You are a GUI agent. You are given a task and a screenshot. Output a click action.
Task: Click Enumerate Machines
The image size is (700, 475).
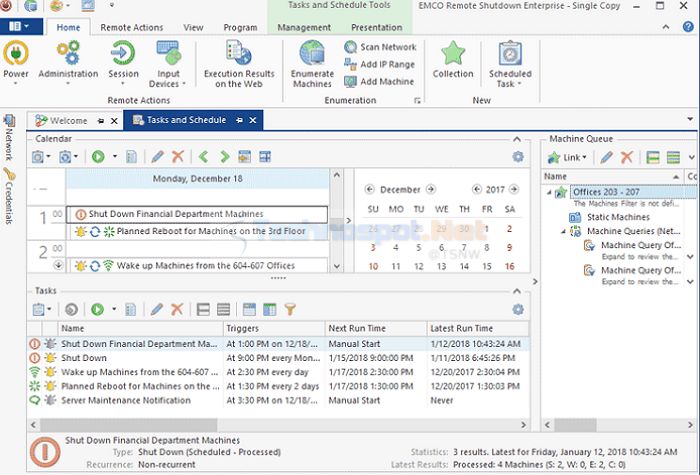(x=312, y=64)
